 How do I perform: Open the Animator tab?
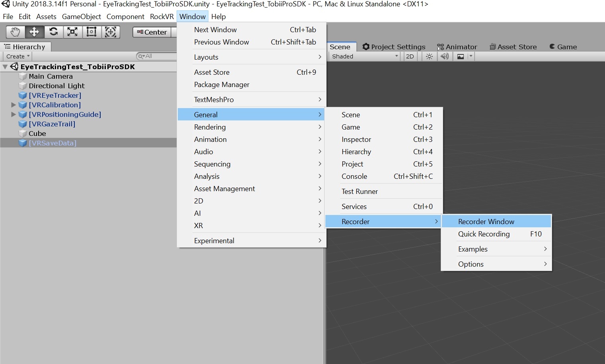point(457,47)
